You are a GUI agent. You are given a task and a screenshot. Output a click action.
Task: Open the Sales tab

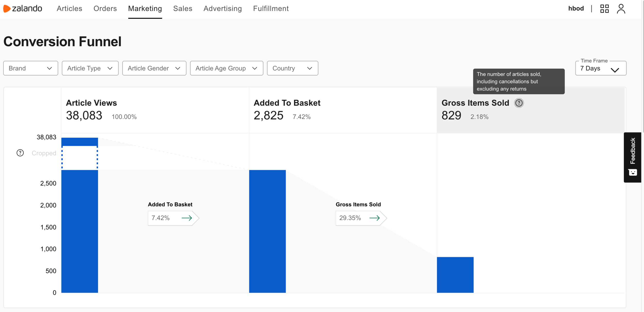point(183,8)
